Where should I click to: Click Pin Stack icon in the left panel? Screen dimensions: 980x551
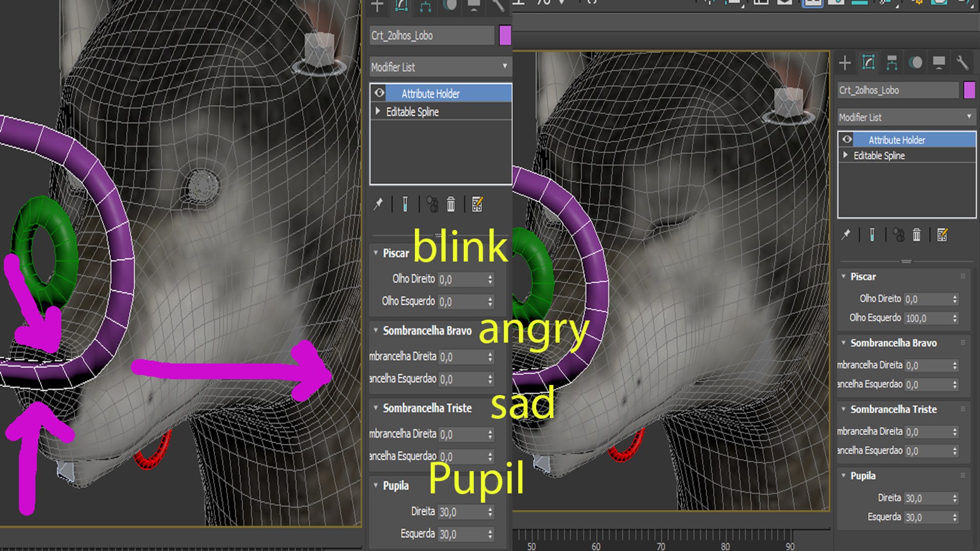click(x=378, y=204)
